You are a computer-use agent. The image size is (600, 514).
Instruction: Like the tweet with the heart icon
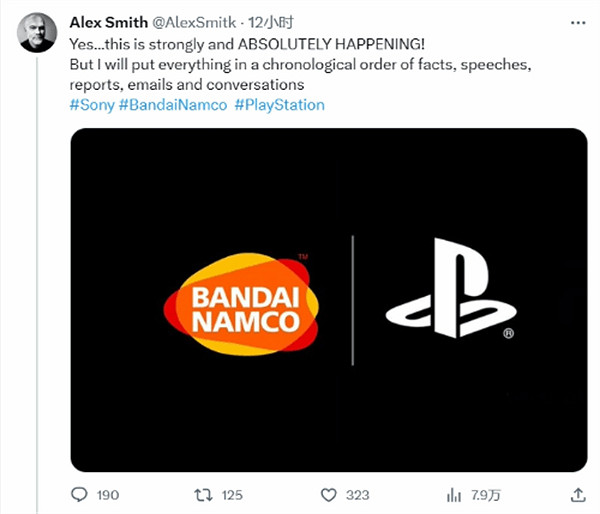click(x=327, y=494)
